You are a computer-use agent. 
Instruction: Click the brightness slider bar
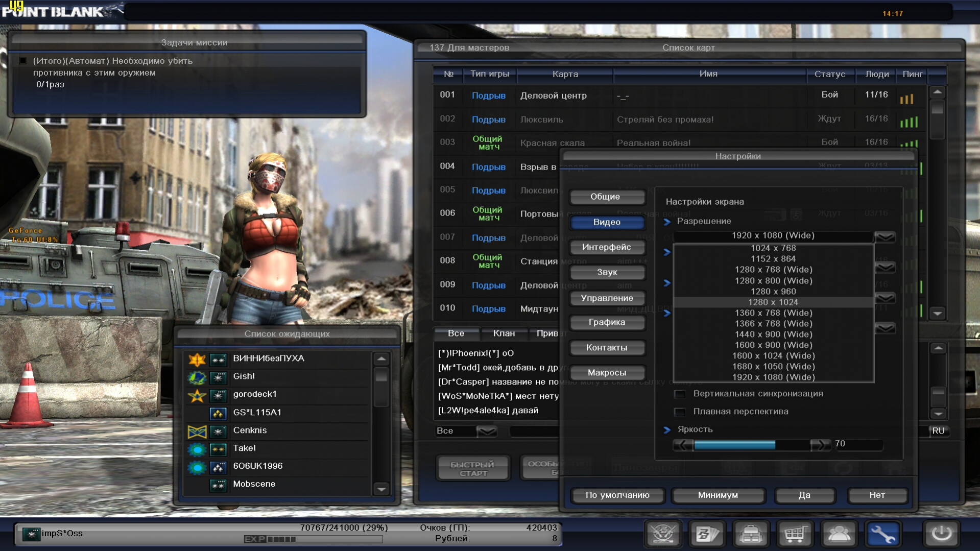752,445
